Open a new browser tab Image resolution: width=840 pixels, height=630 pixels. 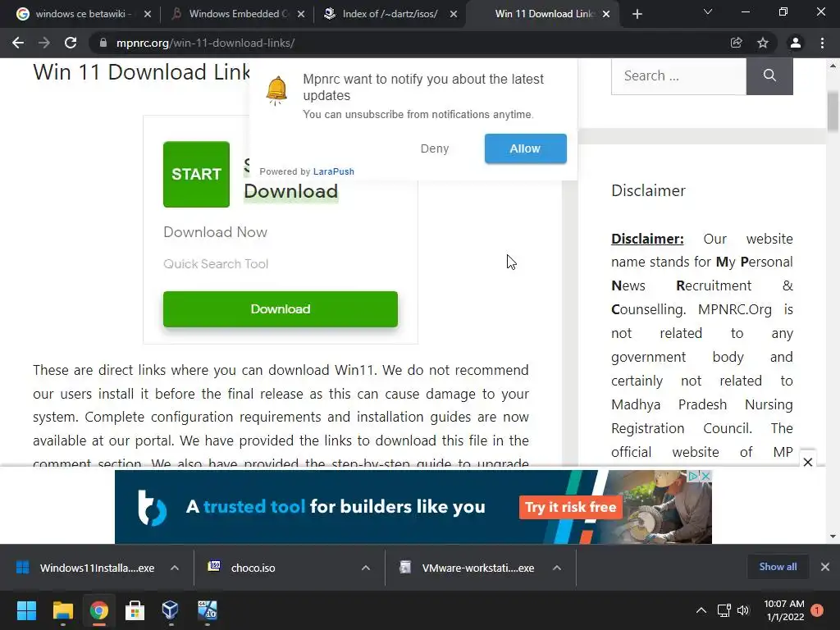coord(637,14)
